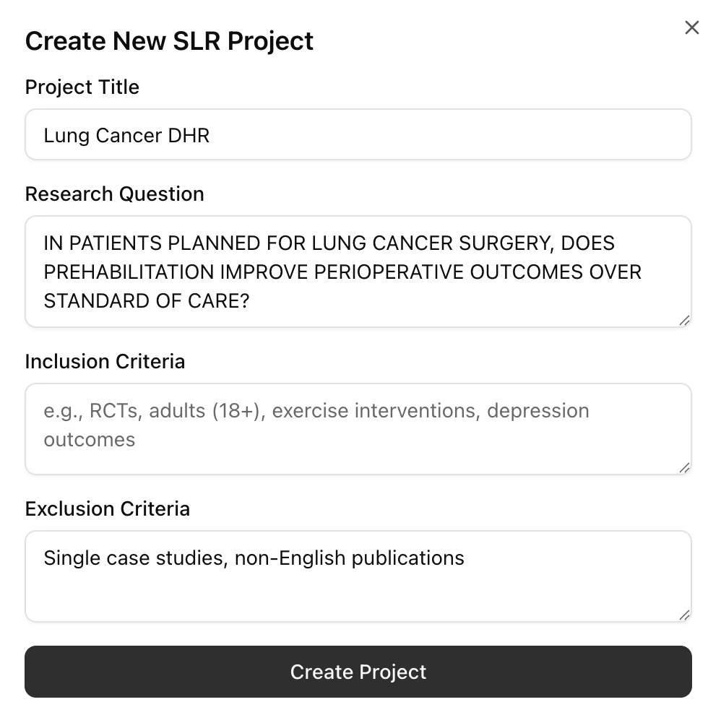This screenshot has width=721, height=728.
Task: Click the Create Project button
Action: point(358,672)
